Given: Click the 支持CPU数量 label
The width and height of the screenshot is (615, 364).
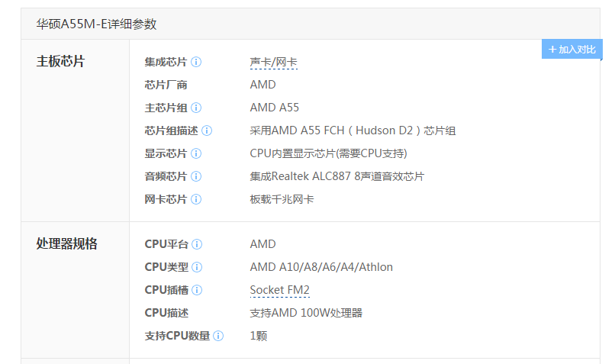Looking at the screenshot, I should [177, 336].
